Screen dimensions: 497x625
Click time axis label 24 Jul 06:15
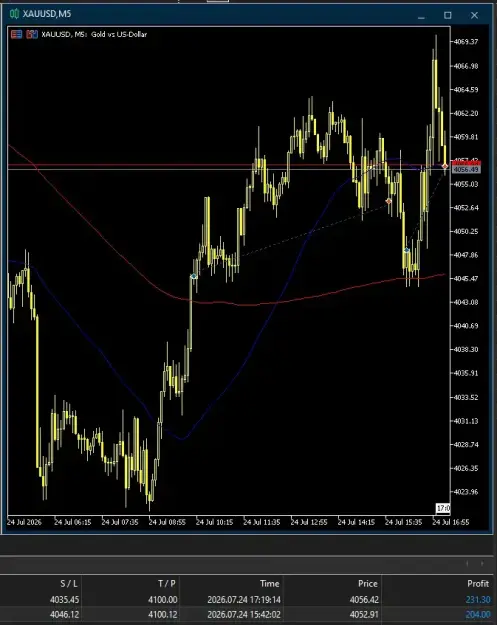tap(73, 522)
